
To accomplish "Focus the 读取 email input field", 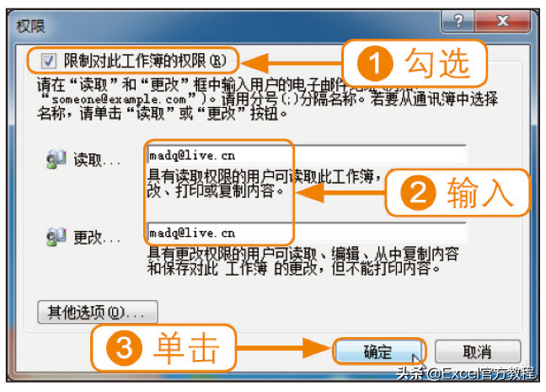I will [x=306, y=155].
